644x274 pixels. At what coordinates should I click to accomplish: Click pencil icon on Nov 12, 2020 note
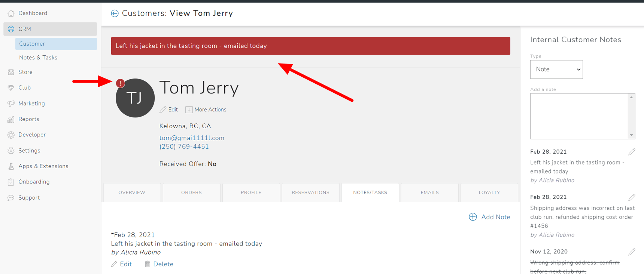[632, 252]
